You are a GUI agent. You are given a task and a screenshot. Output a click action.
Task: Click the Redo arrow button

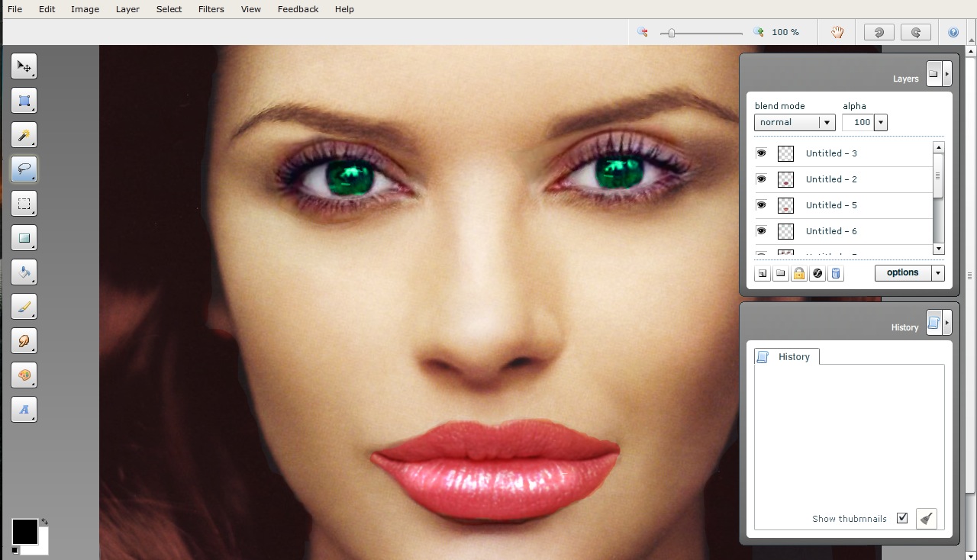916,32
